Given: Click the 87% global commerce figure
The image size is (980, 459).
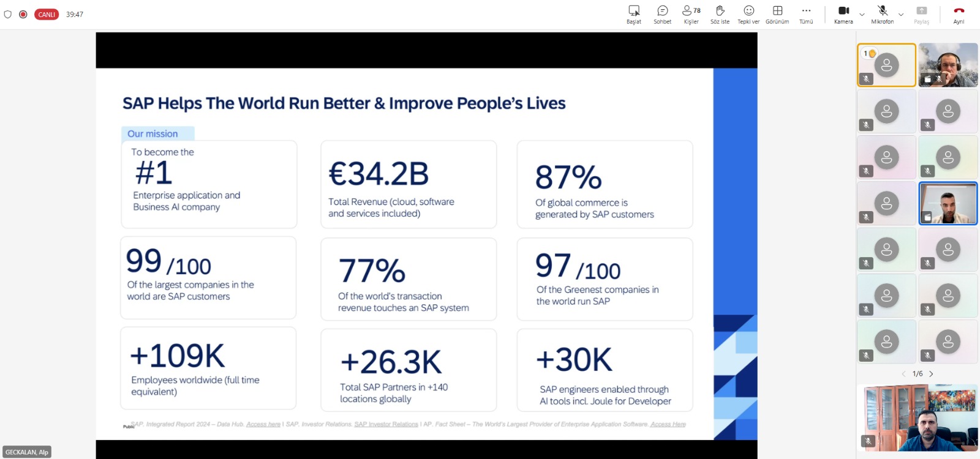Looking at the screenshot, I should coord(568,177).
